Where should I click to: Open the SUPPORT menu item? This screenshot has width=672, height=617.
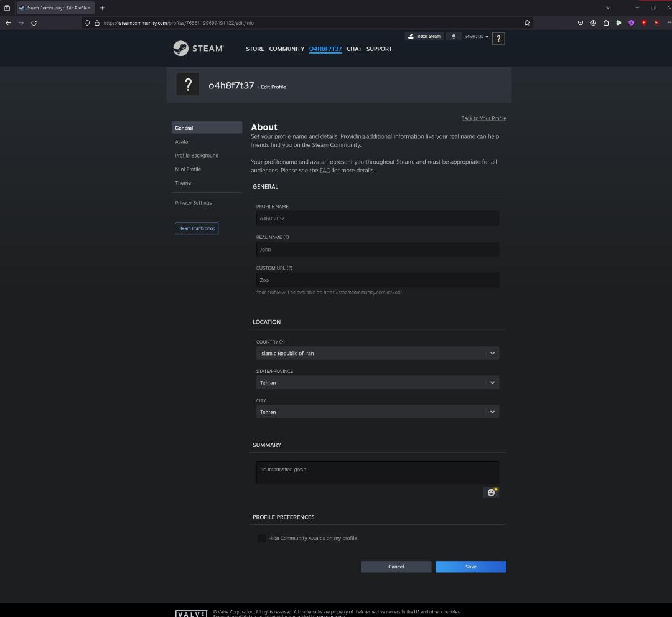tap(379, 49)
